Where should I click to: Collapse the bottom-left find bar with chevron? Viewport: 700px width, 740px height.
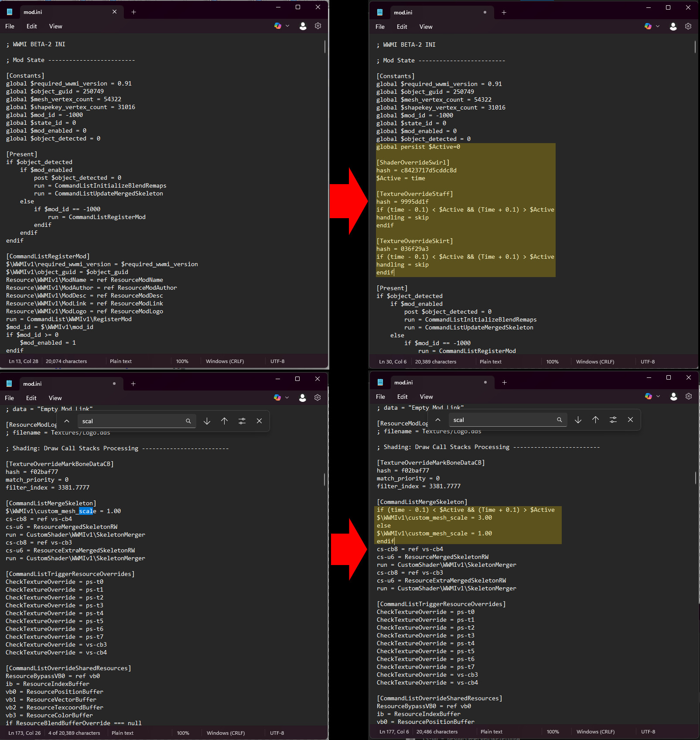coord(66,421)
